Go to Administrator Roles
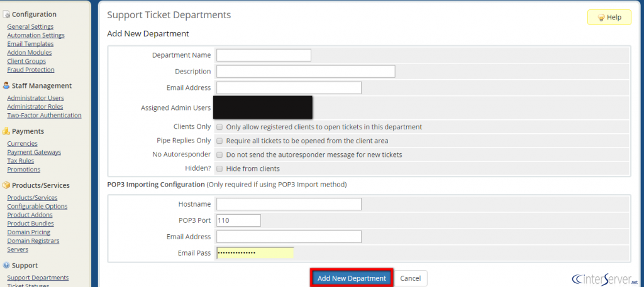The width and height of the screenshot is (644, 287). pos(35,107)
